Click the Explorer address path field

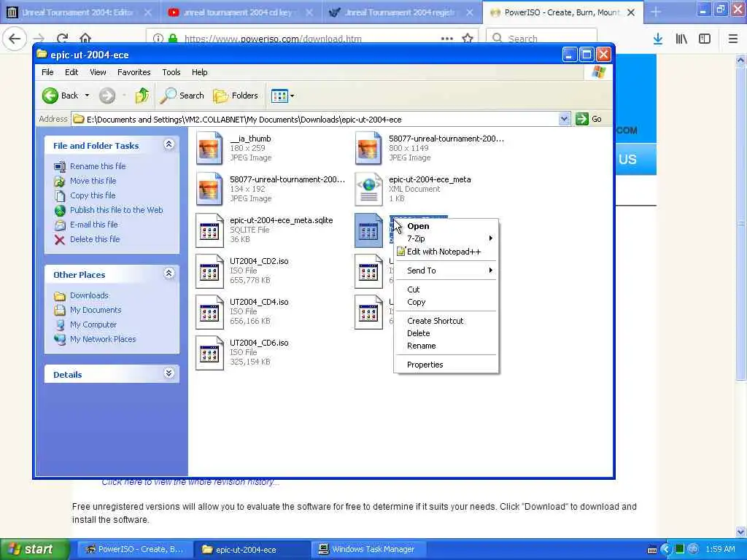tap(315, 119)
